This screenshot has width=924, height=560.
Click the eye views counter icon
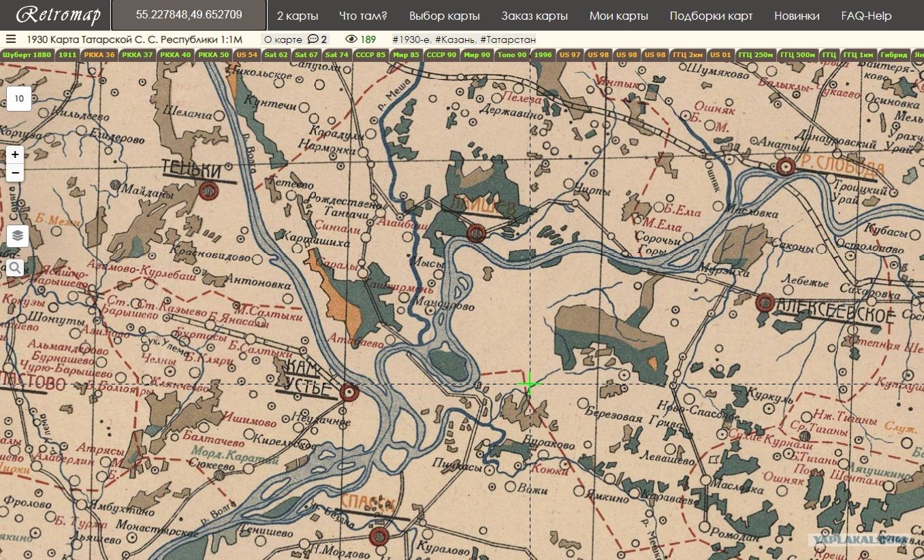(x=351, y=39)
